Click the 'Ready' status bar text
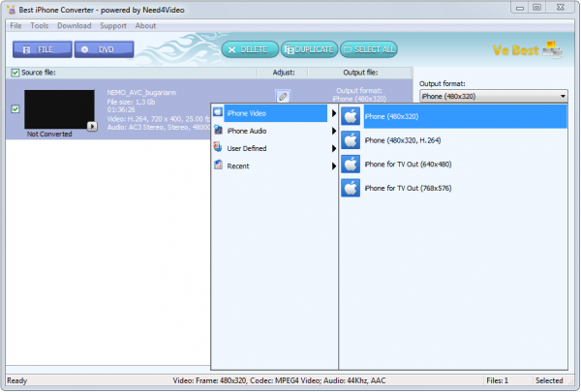Screen dimensions: 581x392 point(17,380)
